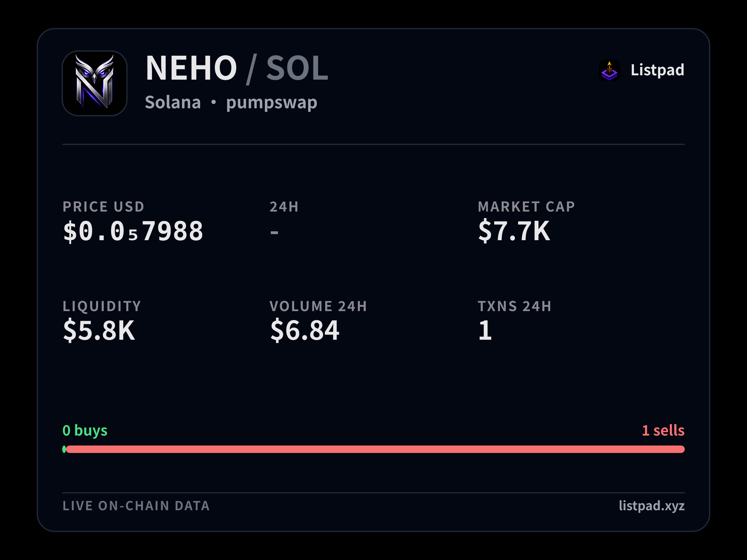
Task: Click the $6.84 volume value
Action: click(x=305, y=330)
